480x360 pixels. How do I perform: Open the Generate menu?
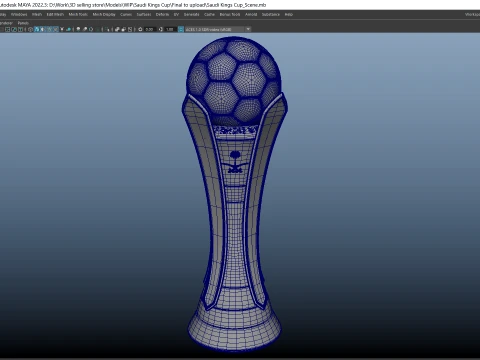point(192,14)
